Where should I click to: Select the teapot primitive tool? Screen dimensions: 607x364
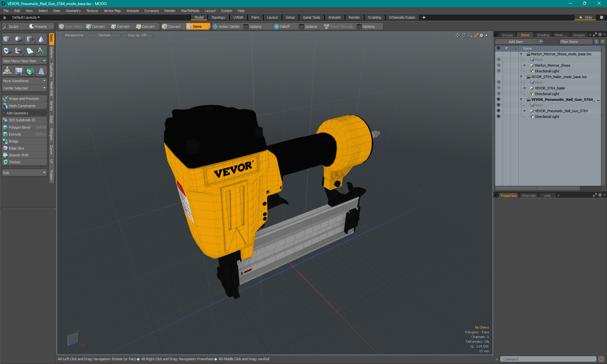tap(18, 51)
